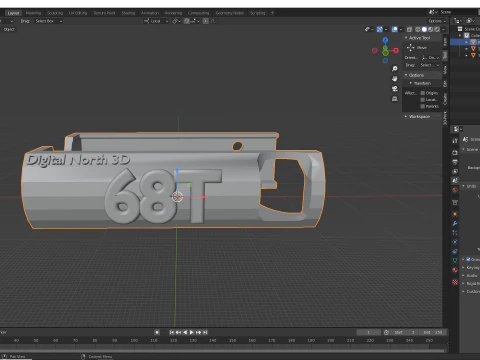Click the red X axis on navigation gizmo
This screenshot has height=360, width=480.
(x=396, y=50)
